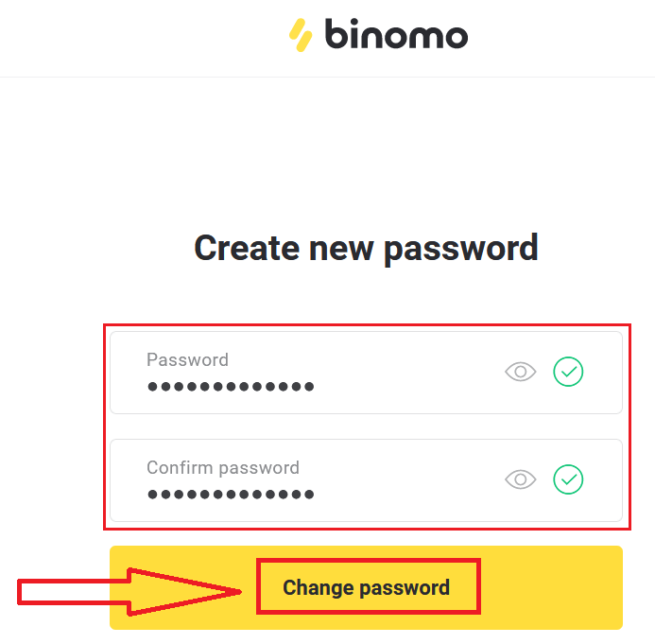Click the "Create new password" heading
This screenshot has width=655, height=644.
click(x=366, y=248)
